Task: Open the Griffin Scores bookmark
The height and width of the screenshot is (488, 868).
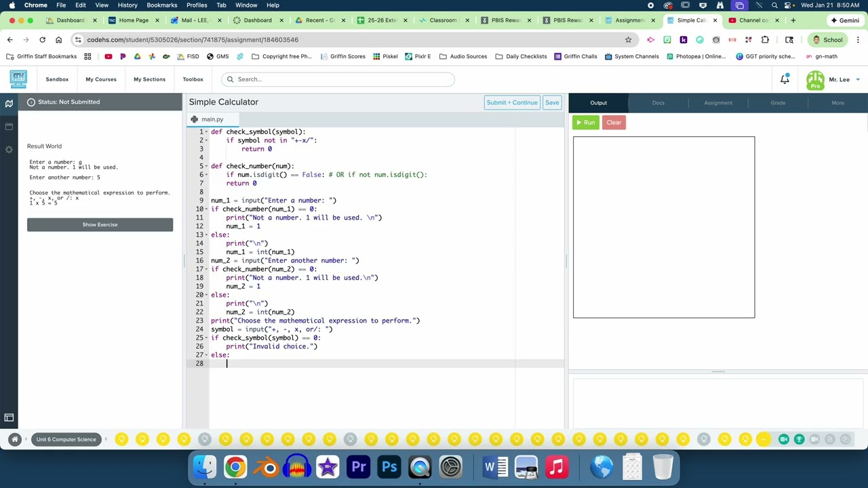Action: [x=342, y=56]
